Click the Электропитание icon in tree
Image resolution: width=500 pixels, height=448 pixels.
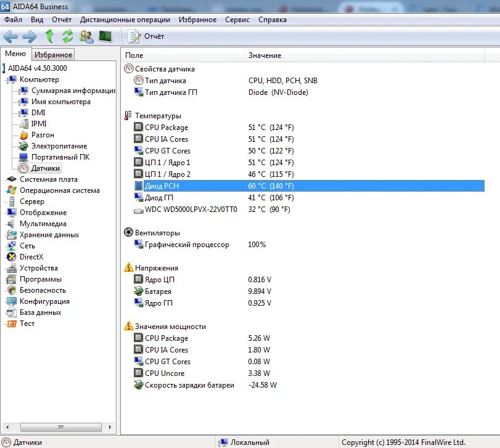(x=24, y=146)
